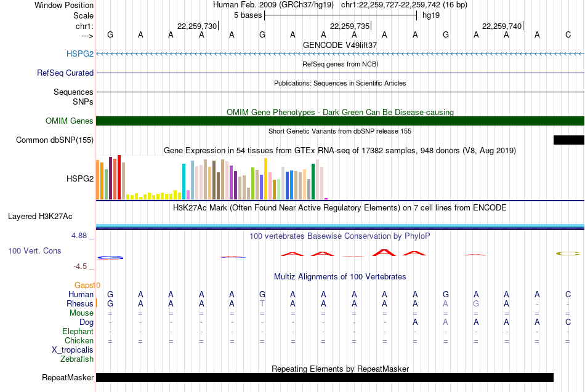Select the RepeatMasker black repeat element bar

(x=325, y=377)
